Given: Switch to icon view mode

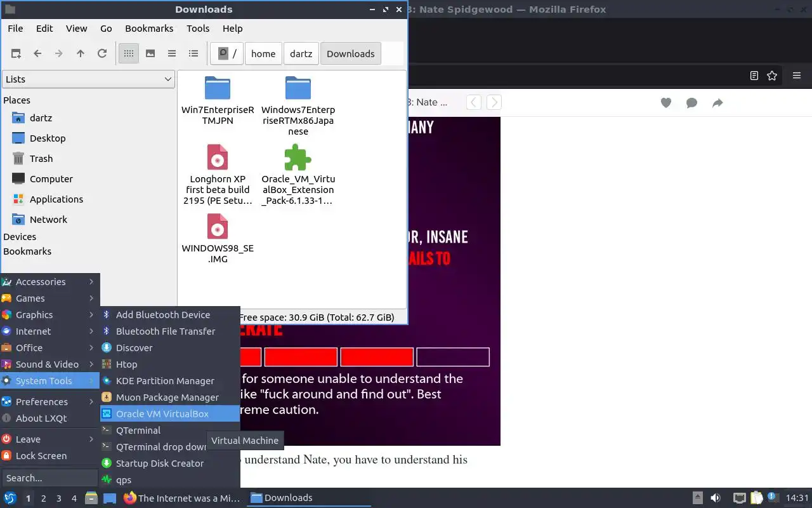Looking at the screenshot, I should [129, 54].
